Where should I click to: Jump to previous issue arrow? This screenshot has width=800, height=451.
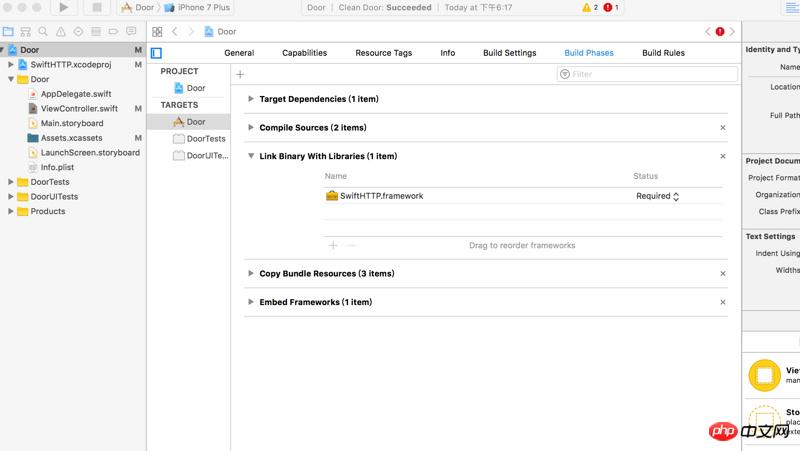(708, 32)
